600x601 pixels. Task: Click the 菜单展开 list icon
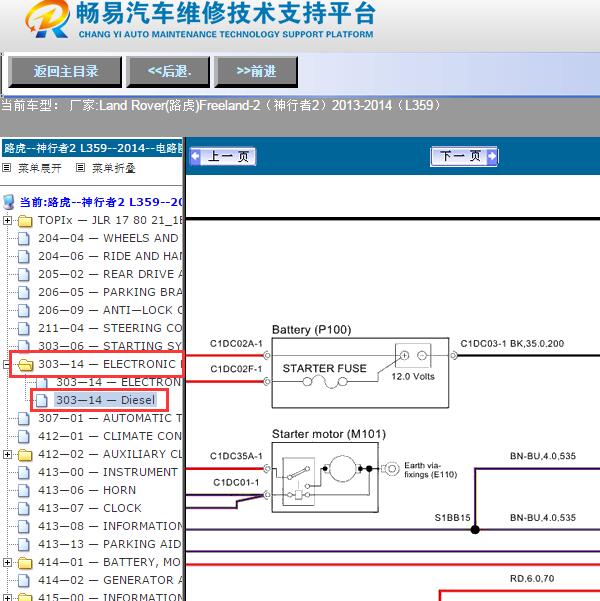(x=7, y=168)
